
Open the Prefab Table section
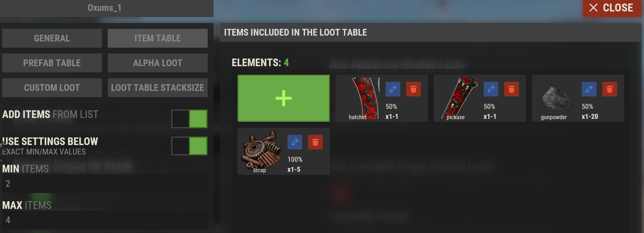(x=52, y=63)
